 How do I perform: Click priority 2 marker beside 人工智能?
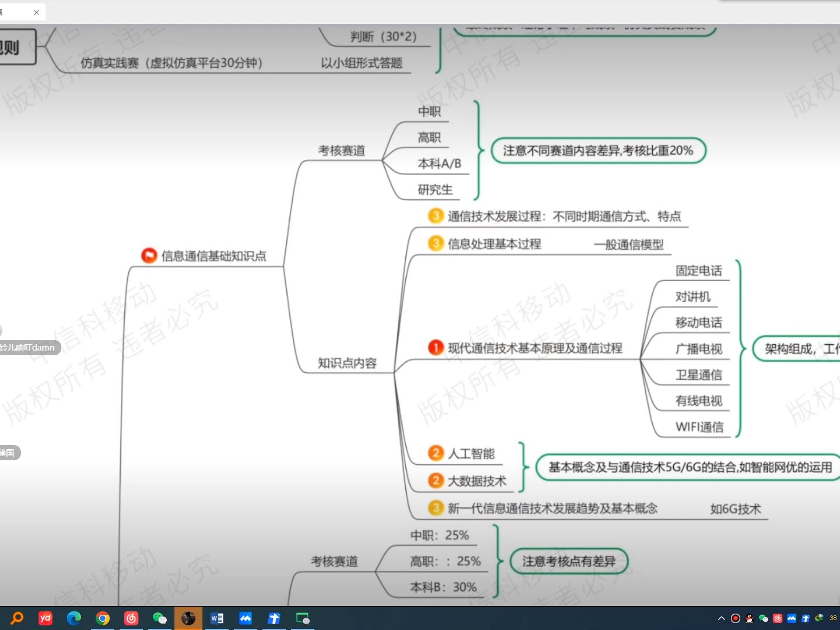pos(436,453)
